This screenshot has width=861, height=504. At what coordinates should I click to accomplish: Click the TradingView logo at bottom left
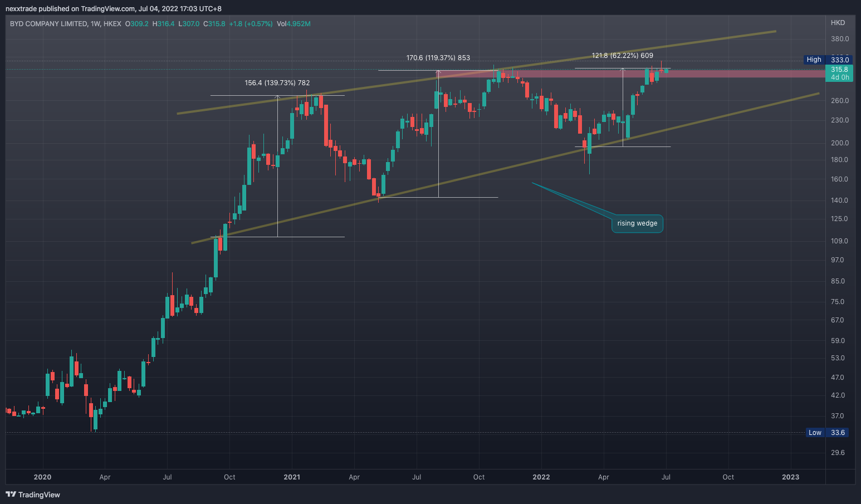point(33,495)
